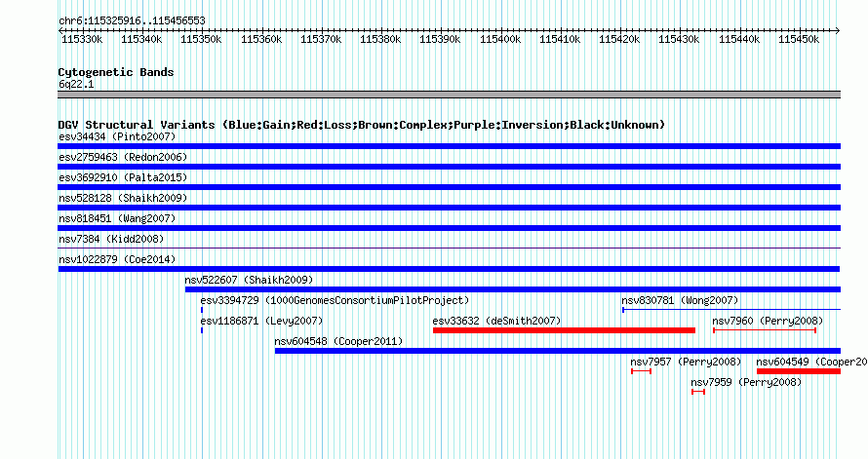Click the 115440k ruler tick label

(x=739, y=39)
